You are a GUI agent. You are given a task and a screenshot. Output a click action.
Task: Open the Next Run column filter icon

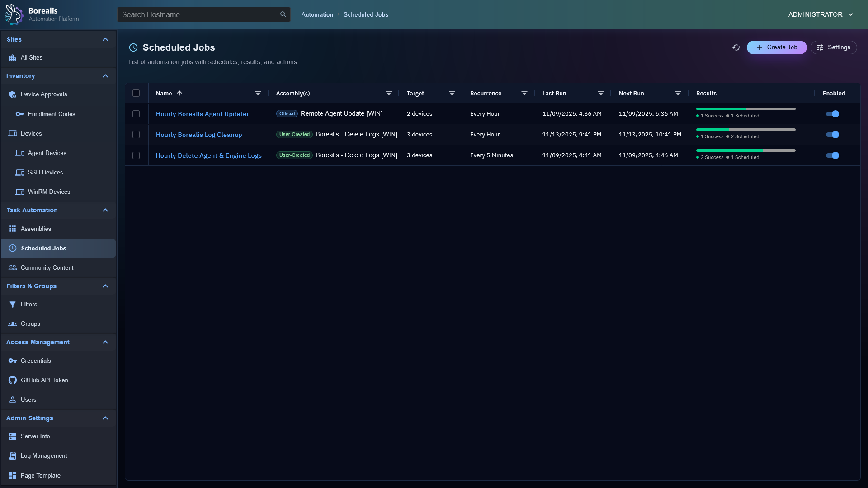[x=678, y=93]
